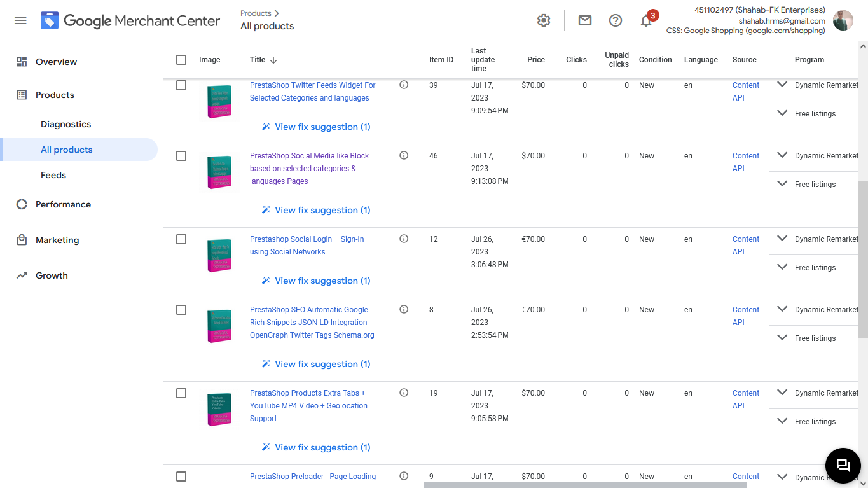Click info icon for Twitter Feeds Widget product
The width and height of the screenshot is (868, 488).
pos(404,85)
